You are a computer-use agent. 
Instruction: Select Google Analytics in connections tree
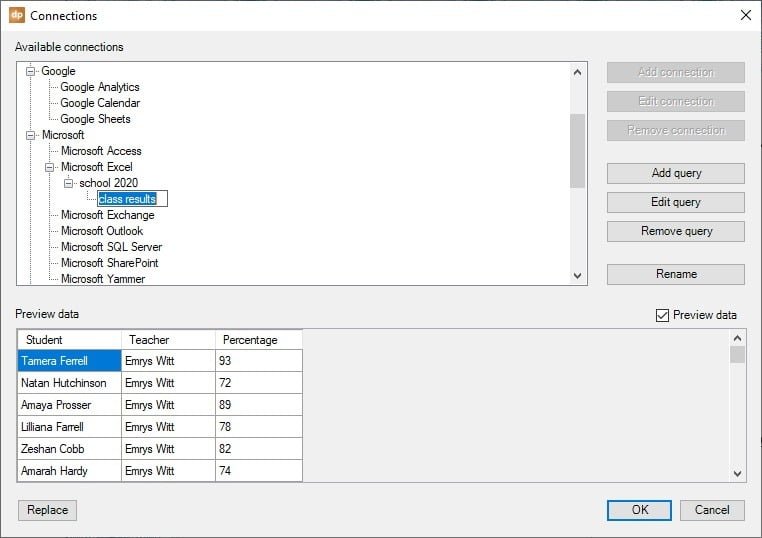click(x=99, y=87)
